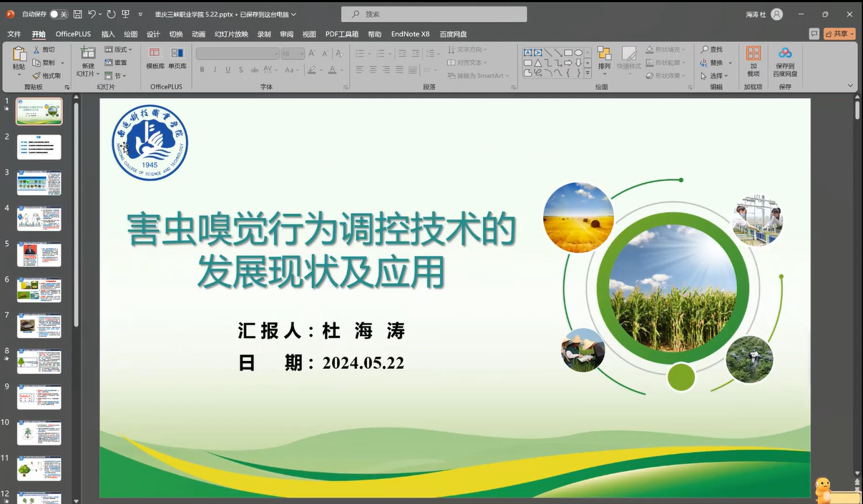
Task: Open the 动画 animations tab
Action: [198, 34]
